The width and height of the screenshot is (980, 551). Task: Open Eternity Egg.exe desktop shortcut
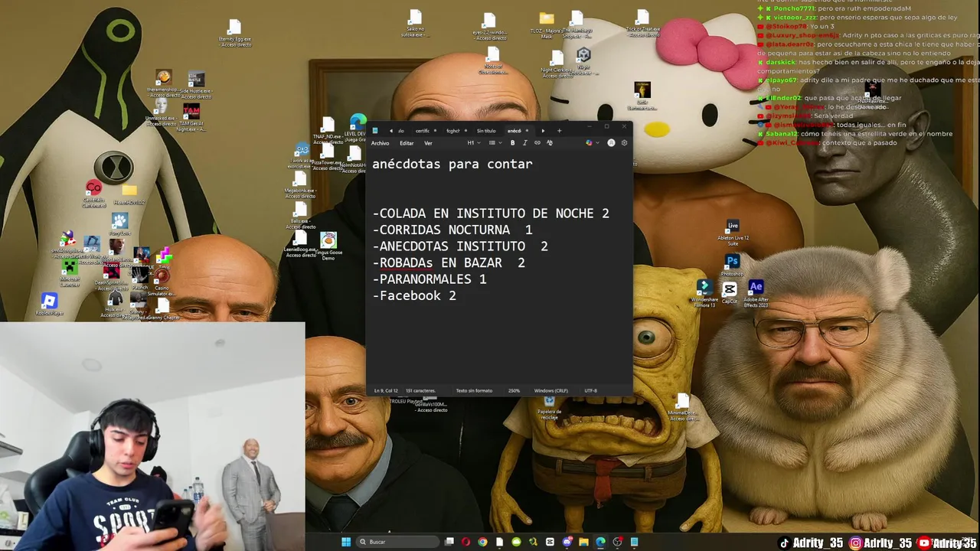[x=234, y=34]
